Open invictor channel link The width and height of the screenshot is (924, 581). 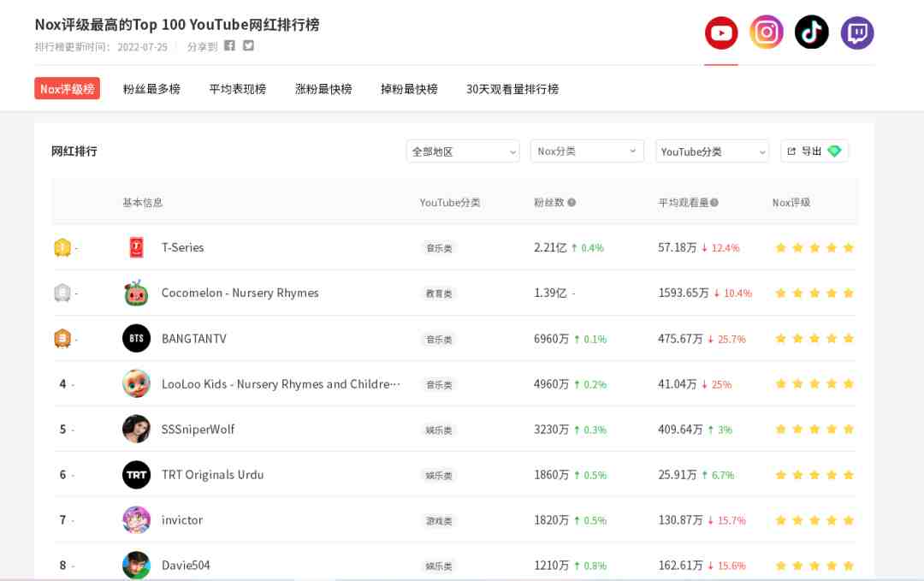pos(182,520)
